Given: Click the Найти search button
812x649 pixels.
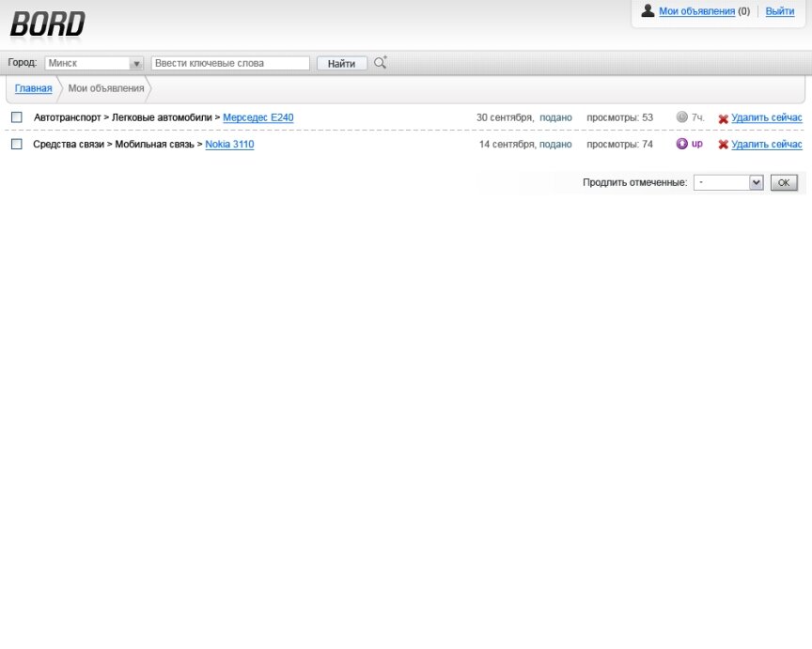Looking at the screenshot, I should coord(342,63).
